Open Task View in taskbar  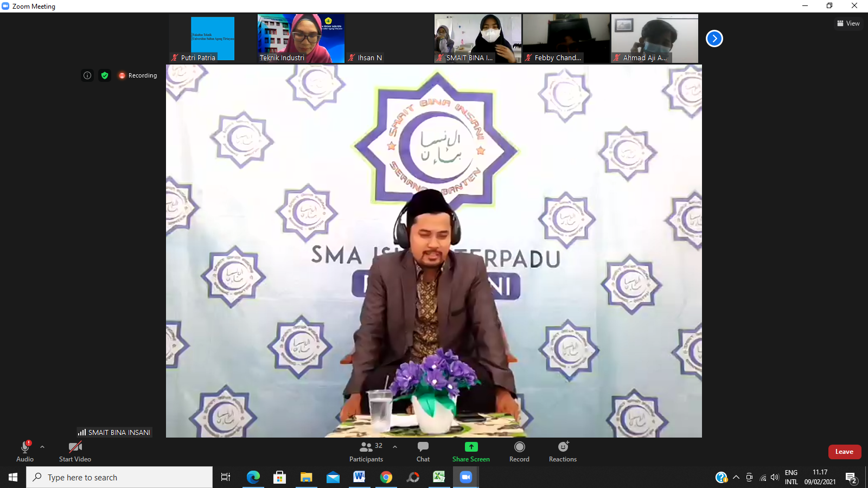coord(226,477)
